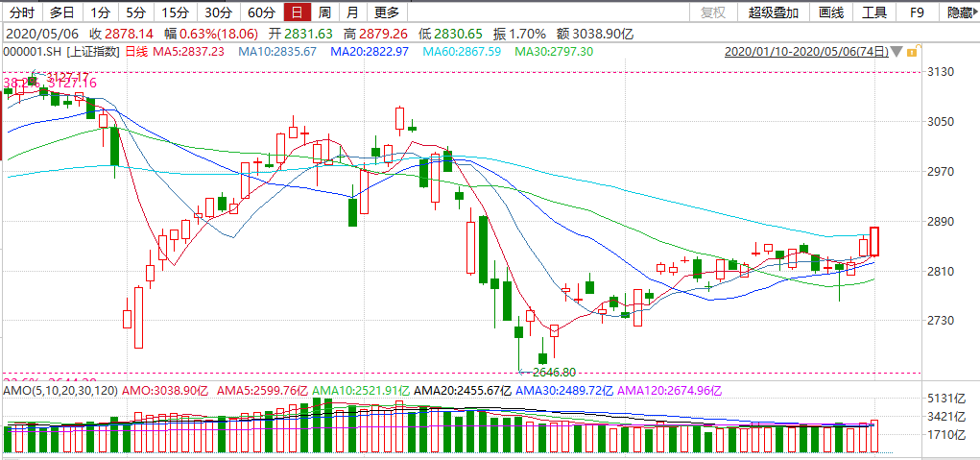Switch to 月 monthly chart

(x=352, y=12)
